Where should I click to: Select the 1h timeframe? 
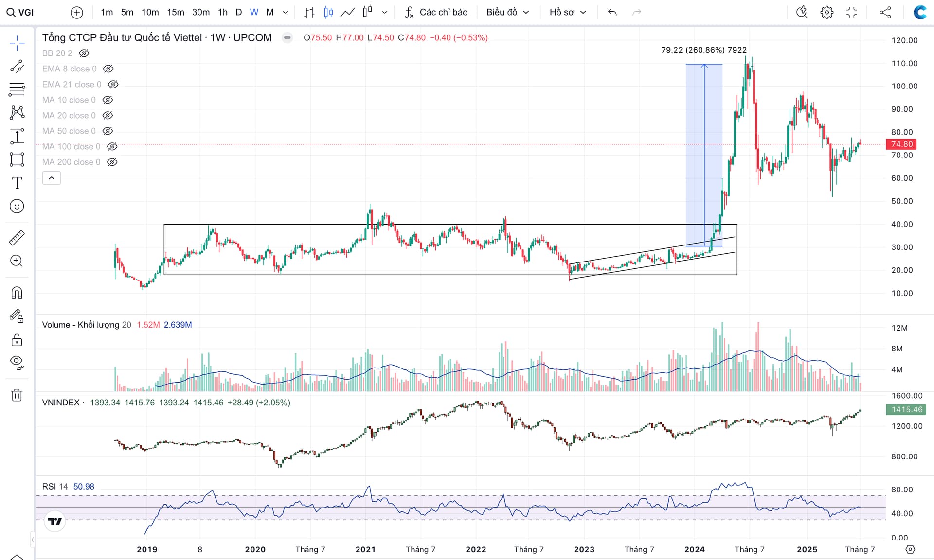pyautogui.click(x=223, y=12)
